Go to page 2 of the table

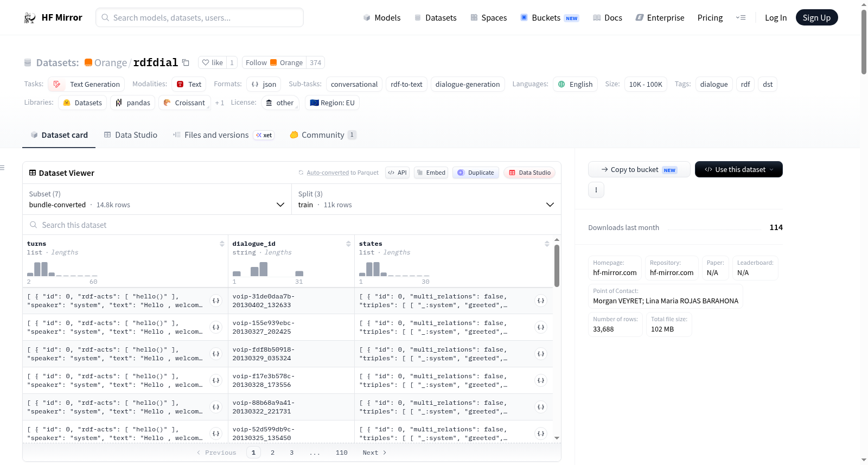[x=272, y=453]
